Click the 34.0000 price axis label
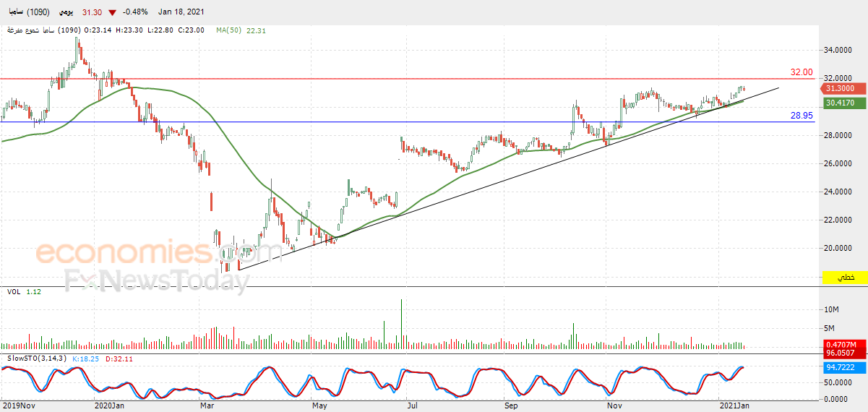 pos(838,50)
